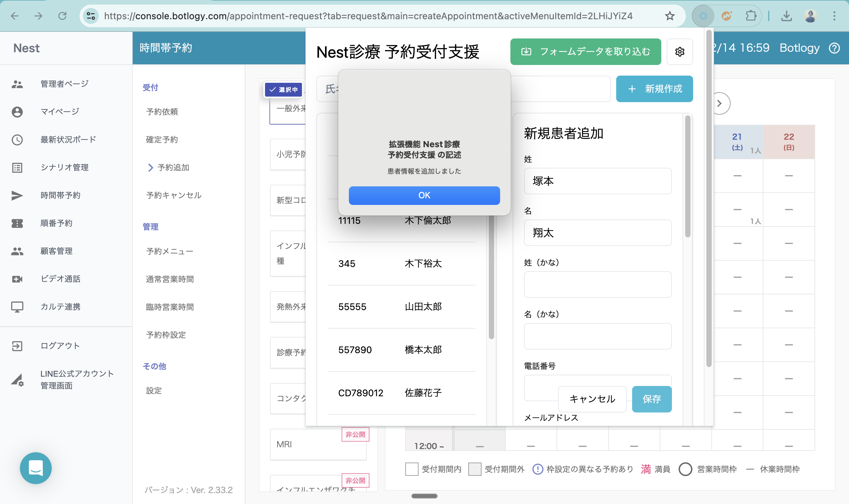Screen dimensions: 849x504
Task: Open 最新状況ボード clock icon in sidebar
Action: click(x=17, y=140)
